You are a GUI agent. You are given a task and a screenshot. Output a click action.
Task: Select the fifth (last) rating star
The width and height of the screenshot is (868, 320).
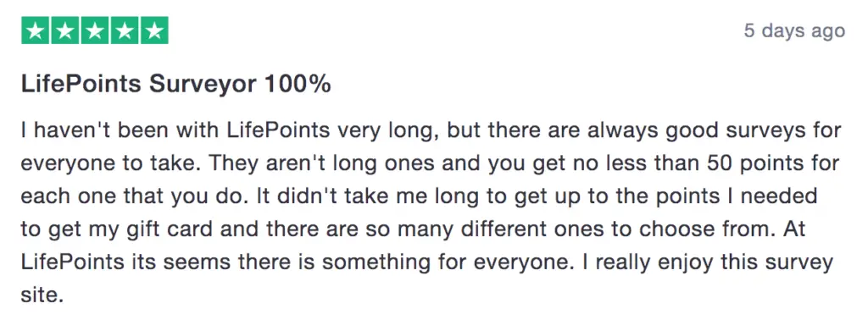coord(155,31)
